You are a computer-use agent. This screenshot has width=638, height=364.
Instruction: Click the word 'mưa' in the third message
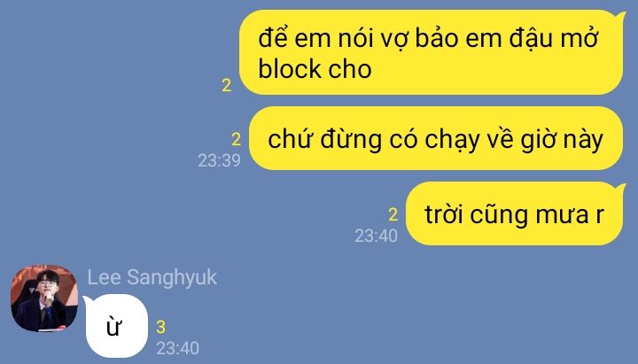click(559, 214)
